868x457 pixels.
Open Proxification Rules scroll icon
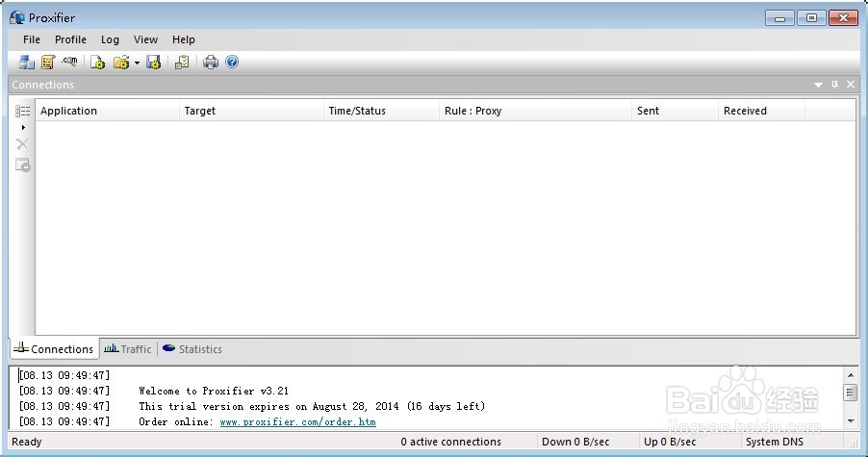click(x=47, y=62)
